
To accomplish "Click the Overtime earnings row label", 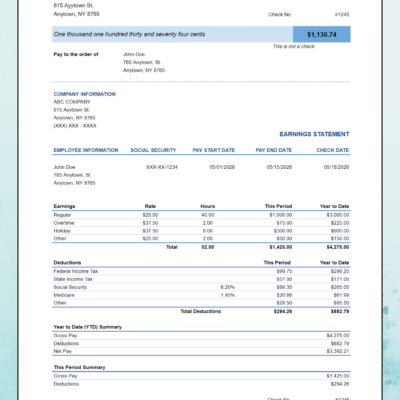I will tap(64, 223).
